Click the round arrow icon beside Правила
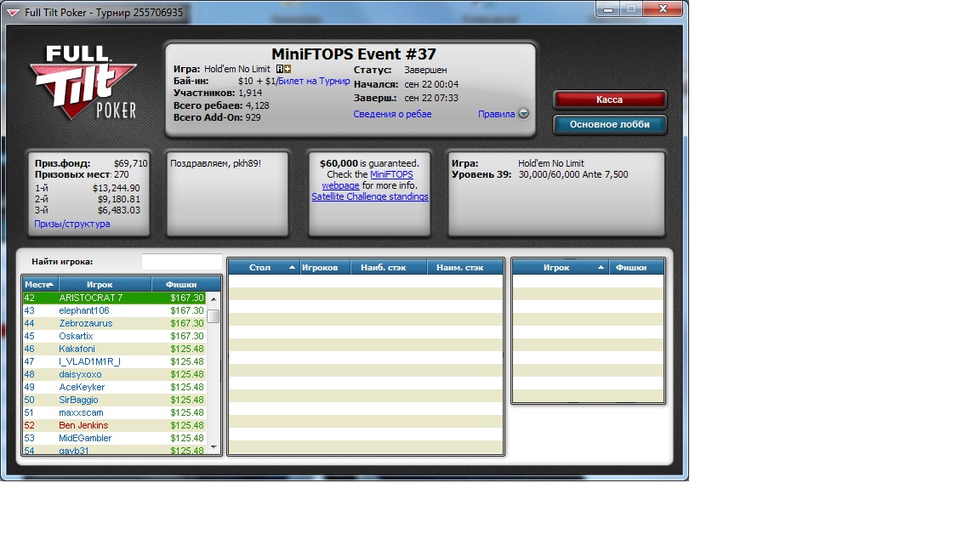980x551 pixels. point(523,114)
